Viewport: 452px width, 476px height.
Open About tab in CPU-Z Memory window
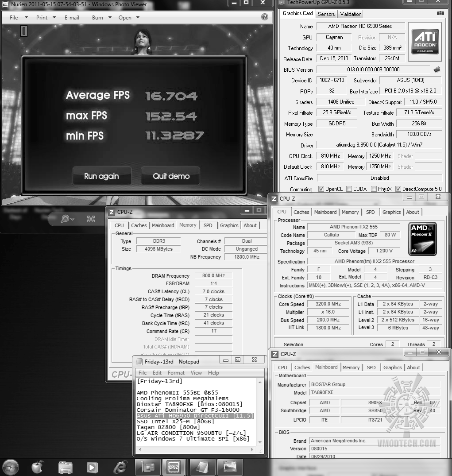[250, 225]
